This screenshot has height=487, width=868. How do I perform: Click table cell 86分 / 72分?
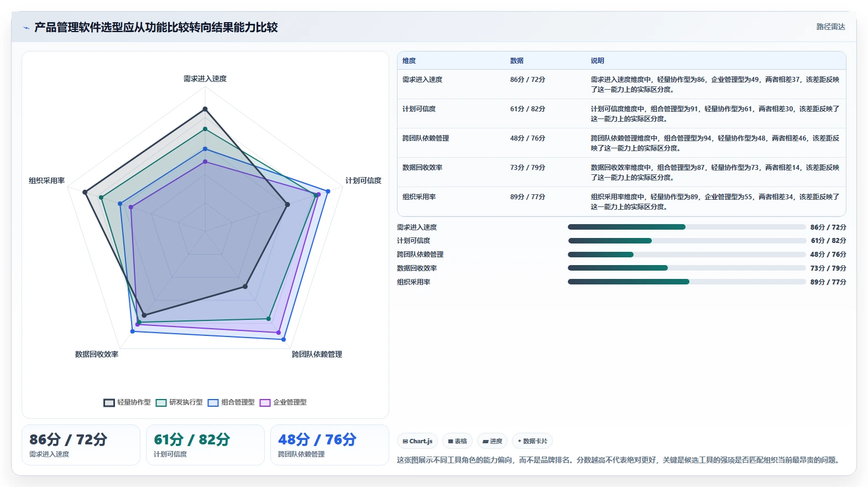pyautogui.click(x=527, y=80)
